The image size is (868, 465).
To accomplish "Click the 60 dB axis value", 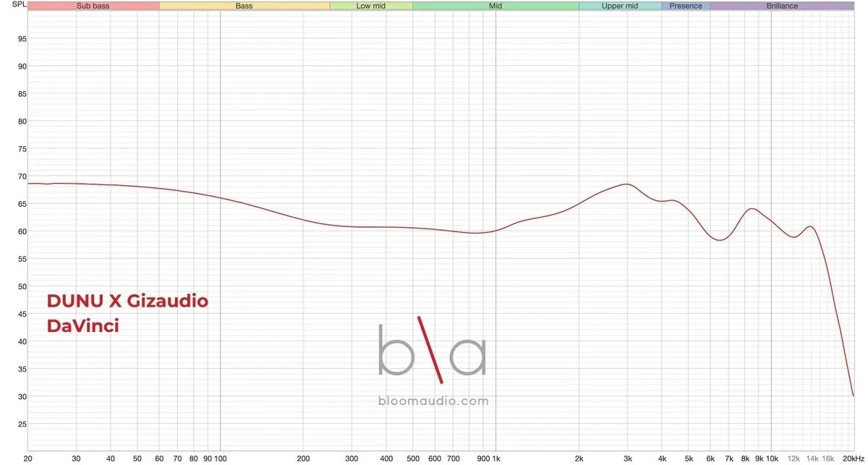I will (x=22, y=231).
